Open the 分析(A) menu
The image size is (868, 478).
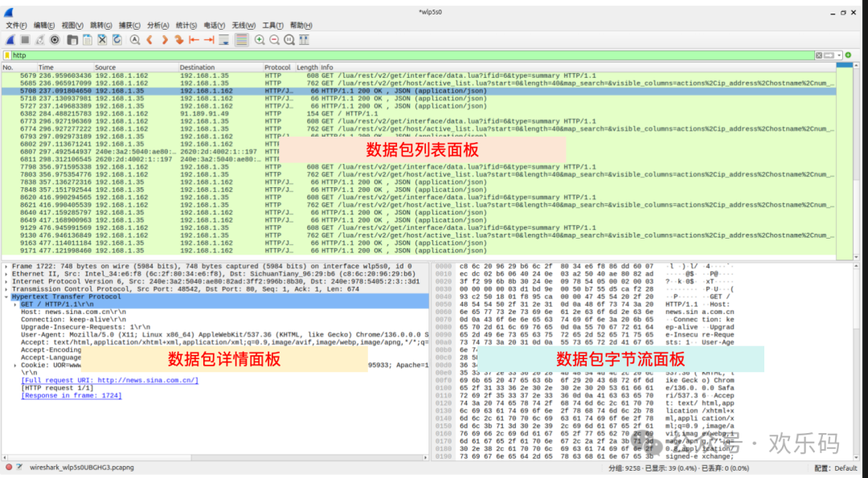(x=158, y=26)
